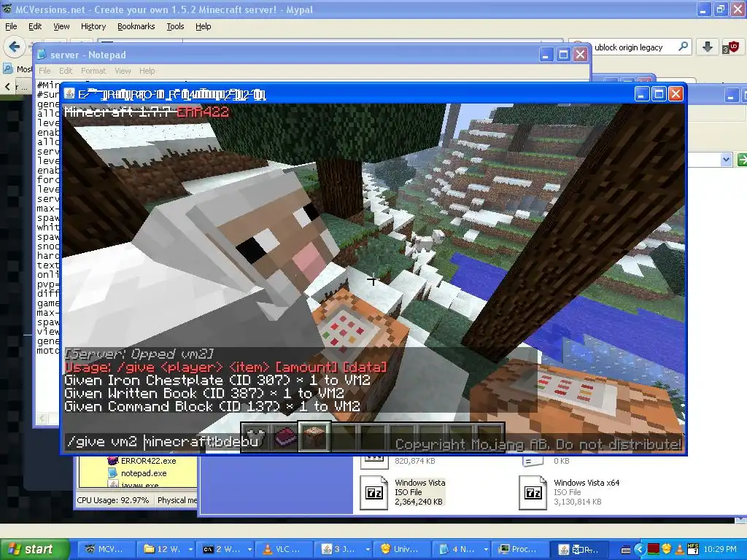Click the Given Command Block chat line

[x=212, y=406]
